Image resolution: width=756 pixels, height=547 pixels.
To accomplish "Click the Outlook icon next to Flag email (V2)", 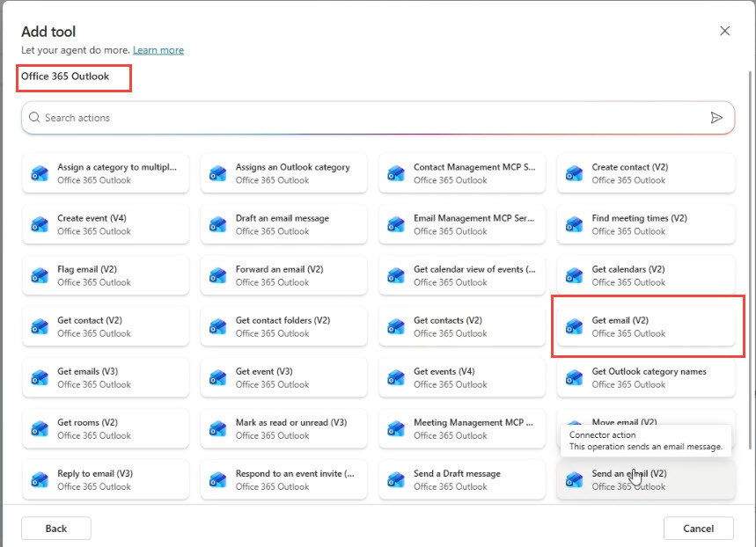I will point(40,275).
